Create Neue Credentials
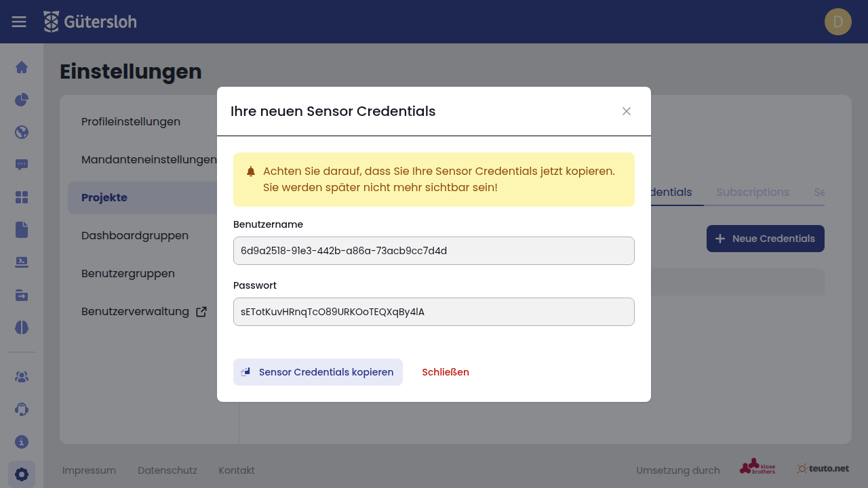 [765, 239]
